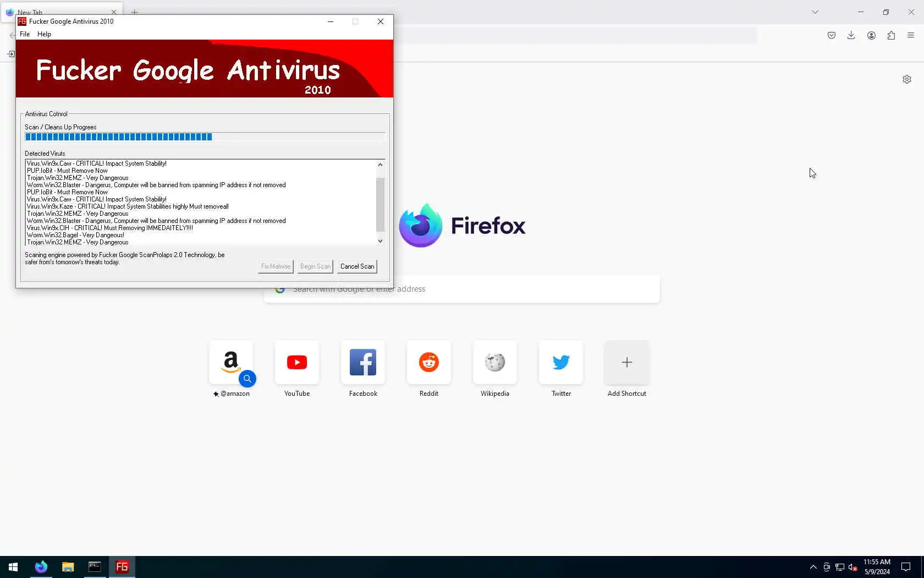This screenshot has height=578, width=924.
Task: Select the 'Worm.Win32.Bagel - Very Dangeous!' entry
Action: coord(75,235)
